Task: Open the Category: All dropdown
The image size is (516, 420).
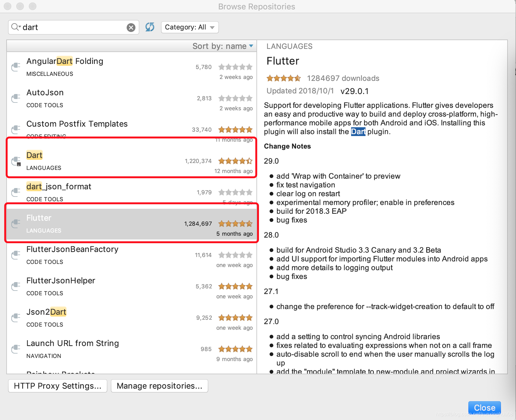Action: tap(190, 27)
